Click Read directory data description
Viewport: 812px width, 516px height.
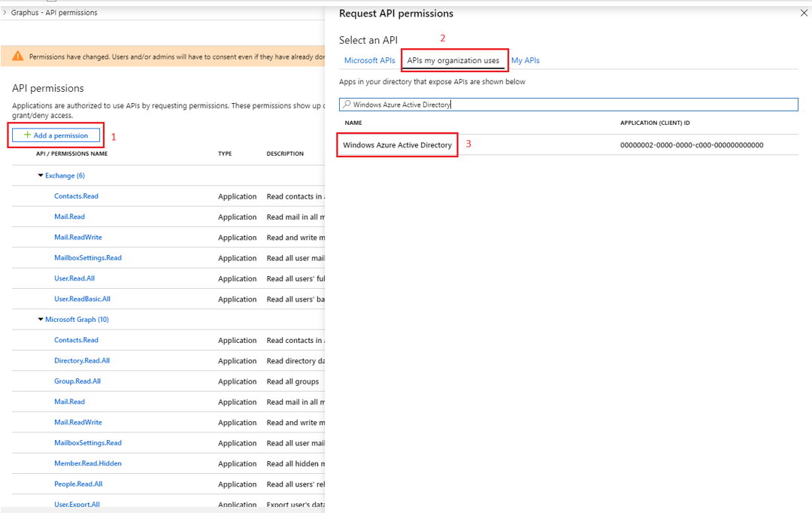(295, 361)
